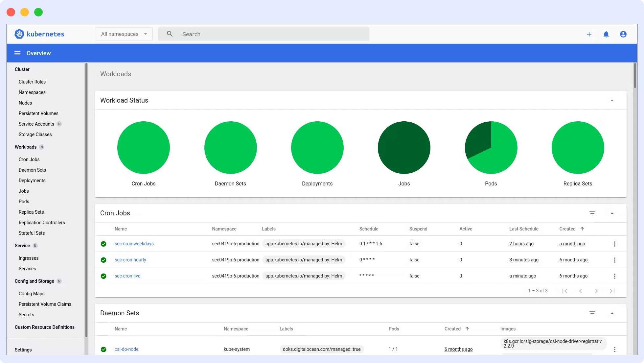Open the sidebar navigation hamburger menu
Viewport: 644px width, 363px height.
point(17,53)
